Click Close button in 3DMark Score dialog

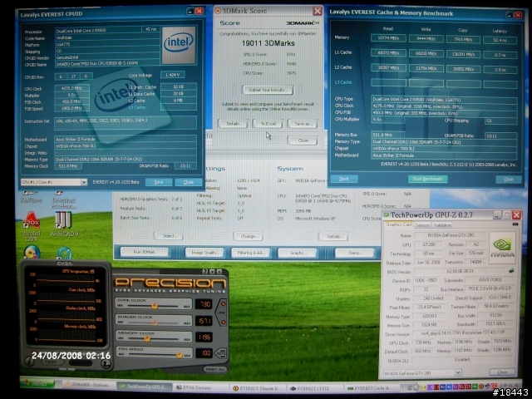coord(303,140)
